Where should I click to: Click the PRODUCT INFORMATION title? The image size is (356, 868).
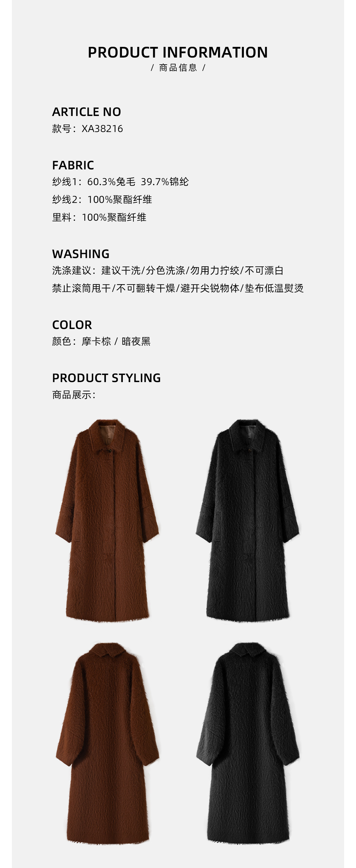(x=178, y=52)
